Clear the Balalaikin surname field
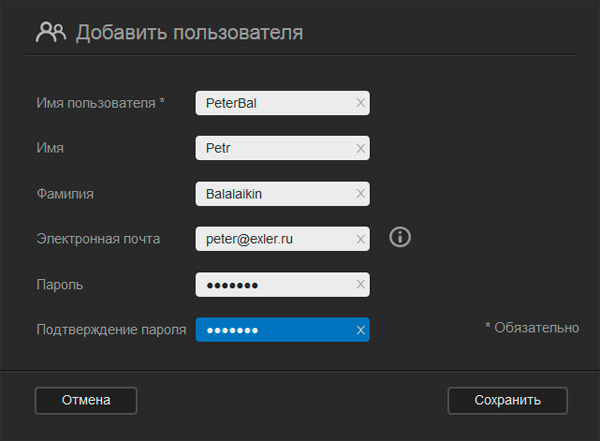600x441 pixels. coord(360,194)
